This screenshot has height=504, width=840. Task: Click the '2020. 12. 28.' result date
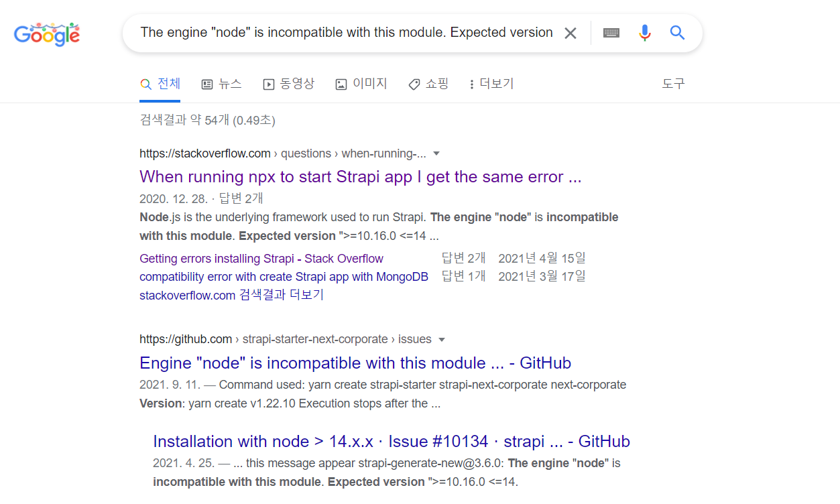(x=174, y=199)
